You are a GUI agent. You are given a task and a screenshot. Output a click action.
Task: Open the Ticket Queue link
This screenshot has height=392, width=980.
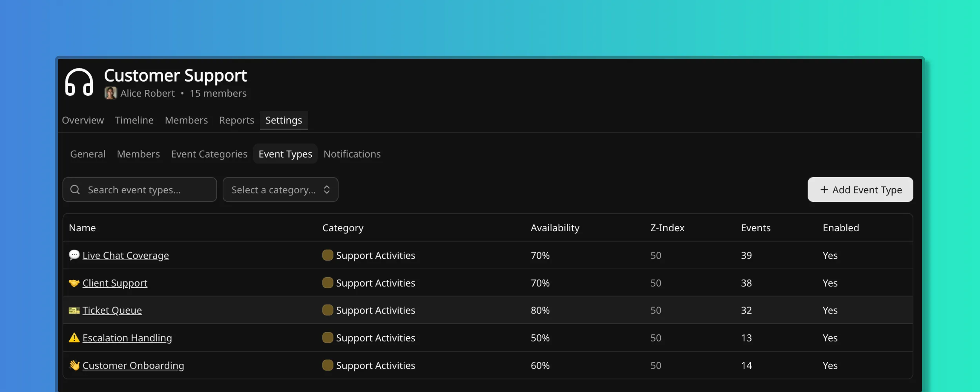112,310
